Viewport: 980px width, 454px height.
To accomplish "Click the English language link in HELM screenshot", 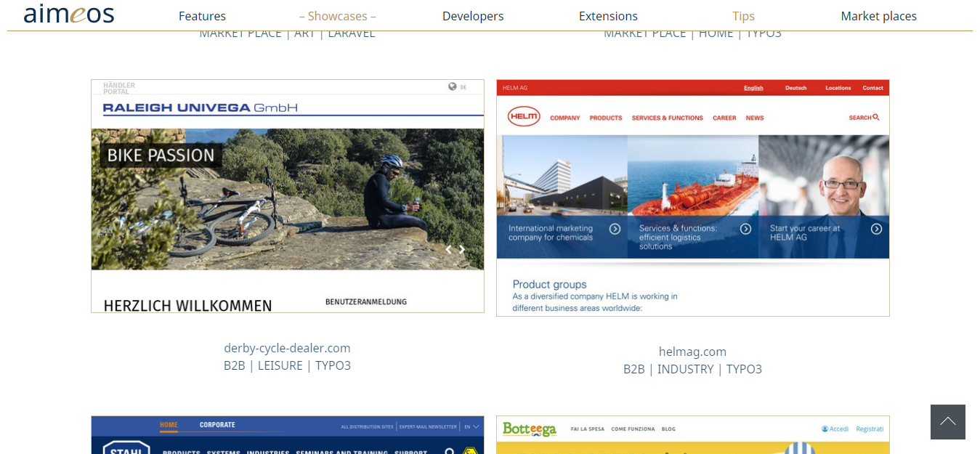I will click(x=753, y=88).
